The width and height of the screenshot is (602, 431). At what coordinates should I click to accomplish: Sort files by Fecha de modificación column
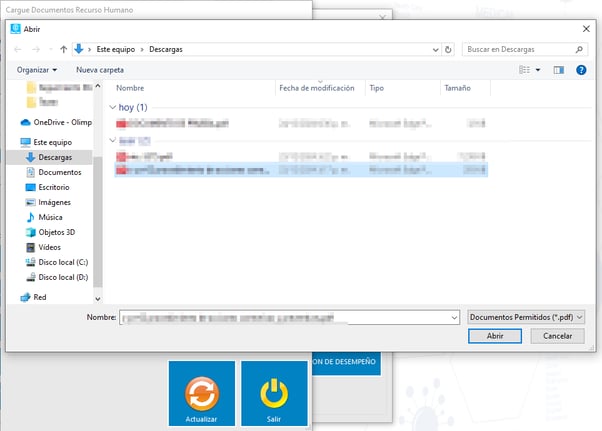tap(317, 88)
